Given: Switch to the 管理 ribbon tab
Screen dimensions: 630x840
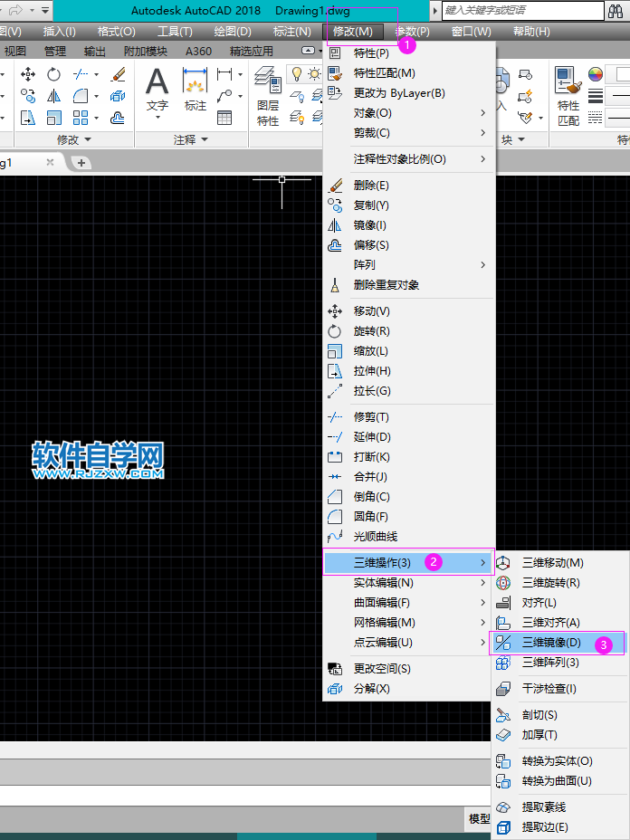Looking at the screenshot, I should (x=54, y=52).
